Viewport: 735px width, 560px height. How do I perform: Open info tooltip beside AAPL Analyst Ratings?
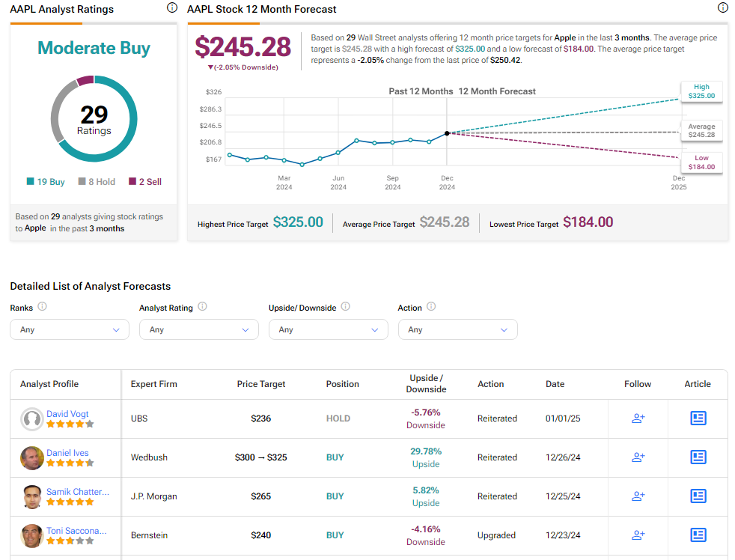[x=171, y=7]
